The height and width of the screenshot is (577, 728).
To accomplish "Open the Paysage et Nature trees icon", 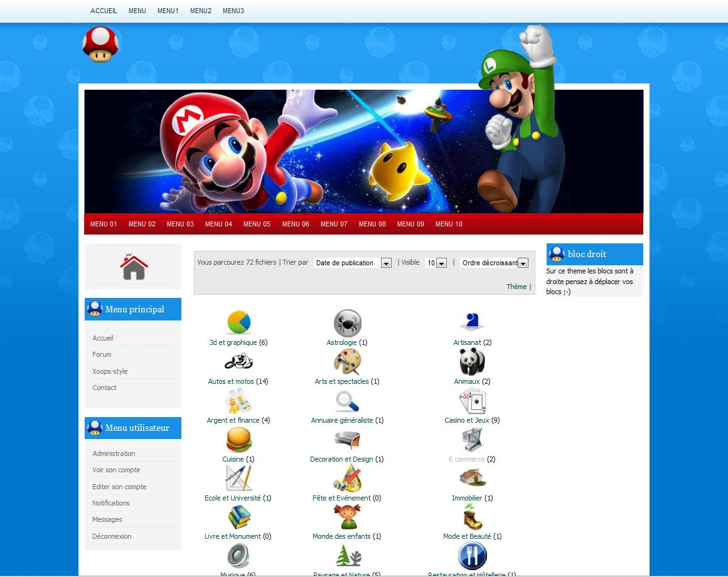I will (x=348, y=556).
